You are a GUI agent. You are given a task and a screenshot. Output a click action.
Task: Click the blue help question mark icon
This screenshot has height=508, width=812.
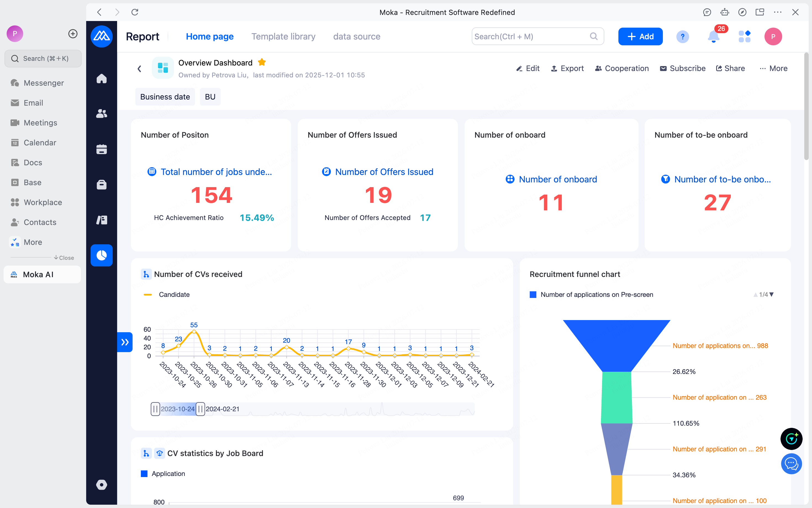tap(682, 36)
